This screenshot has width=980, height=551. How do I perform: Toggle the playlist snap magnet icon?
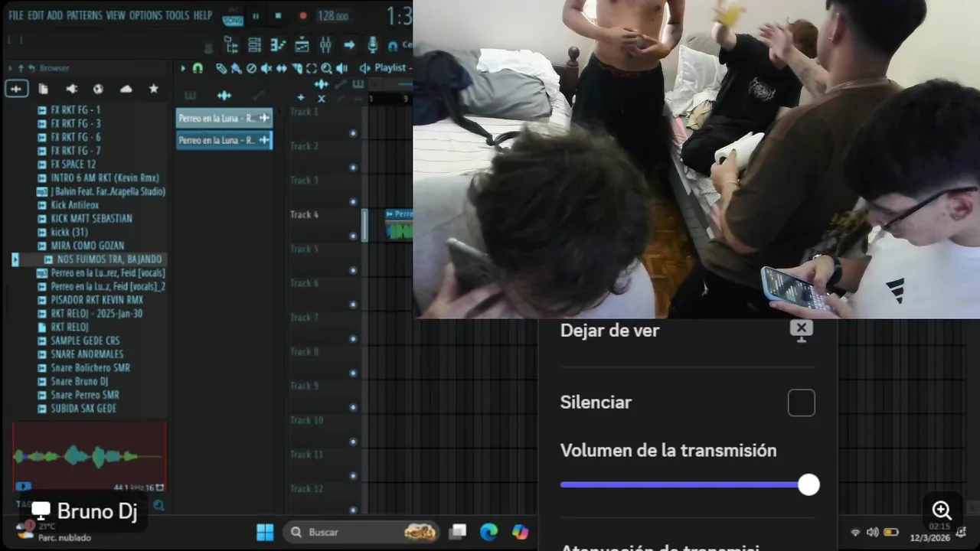[x=198, y=68]
